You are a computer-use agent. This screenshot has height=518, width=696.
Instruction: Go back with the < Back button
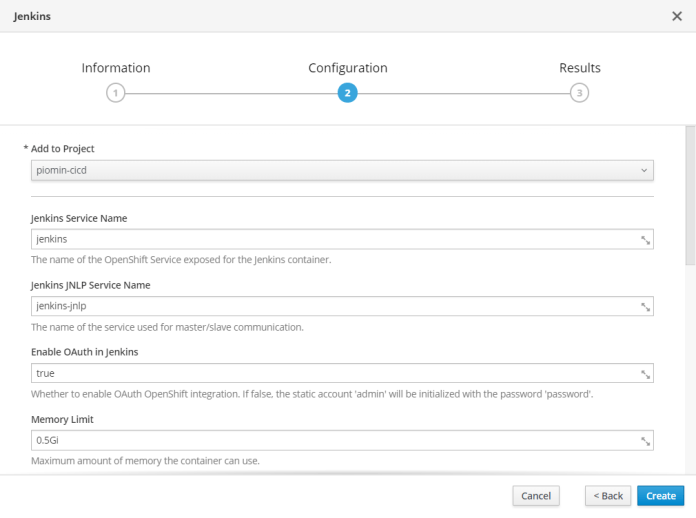click(608, 496)
